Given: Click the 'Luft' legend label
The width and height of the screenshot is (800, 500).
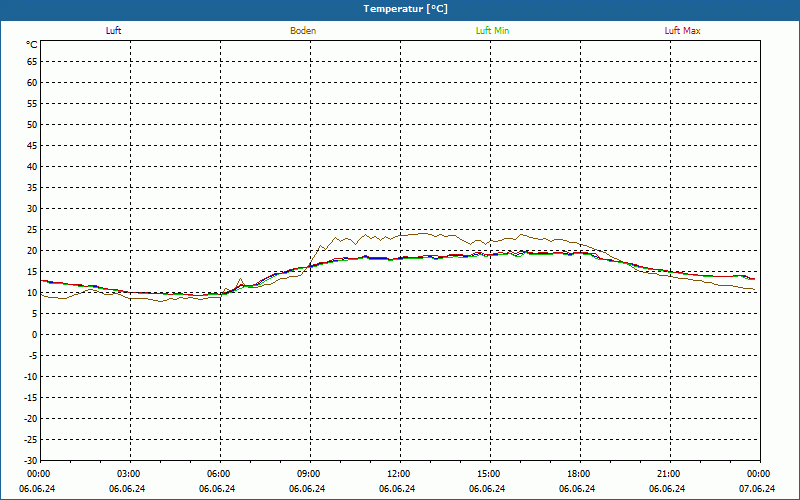Looking at the screenshot, I should [x=113, y=31].
